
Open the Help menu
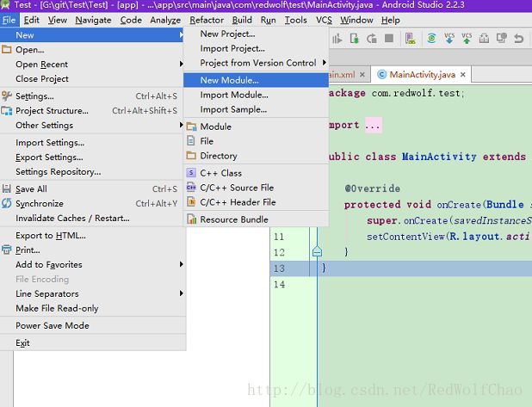[x=390, y=20]
